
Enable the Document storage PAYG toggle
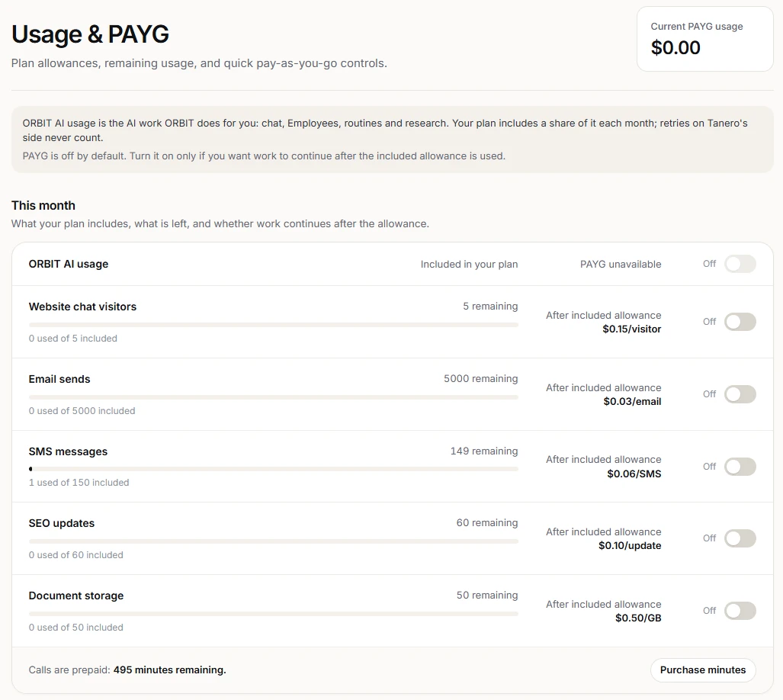tap(740, 611)
